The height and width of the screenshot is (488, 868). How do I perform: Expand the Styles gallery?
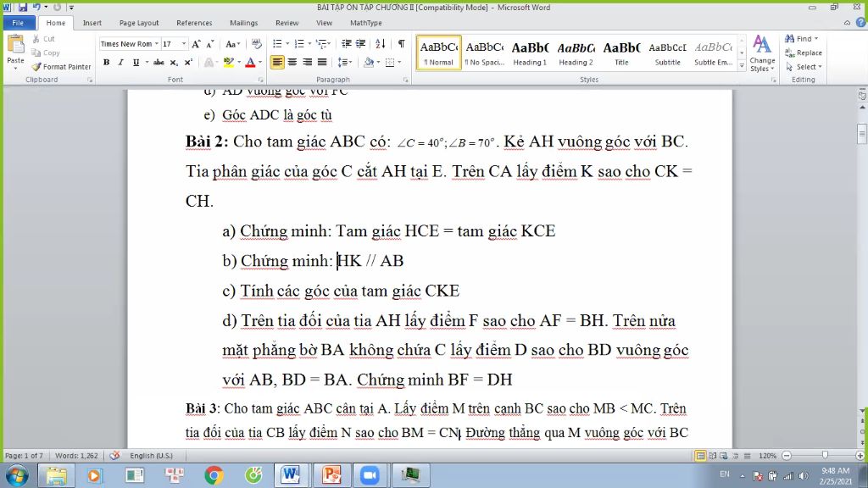742,65
